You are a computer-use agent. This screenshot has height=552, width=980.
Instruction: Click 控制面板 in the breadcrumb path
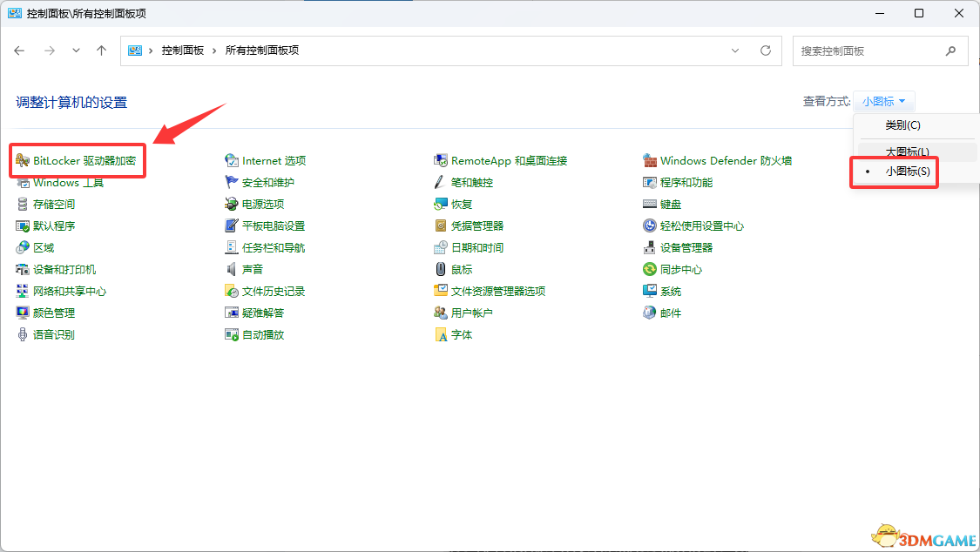pyautogui.click(x=182, y=50)
